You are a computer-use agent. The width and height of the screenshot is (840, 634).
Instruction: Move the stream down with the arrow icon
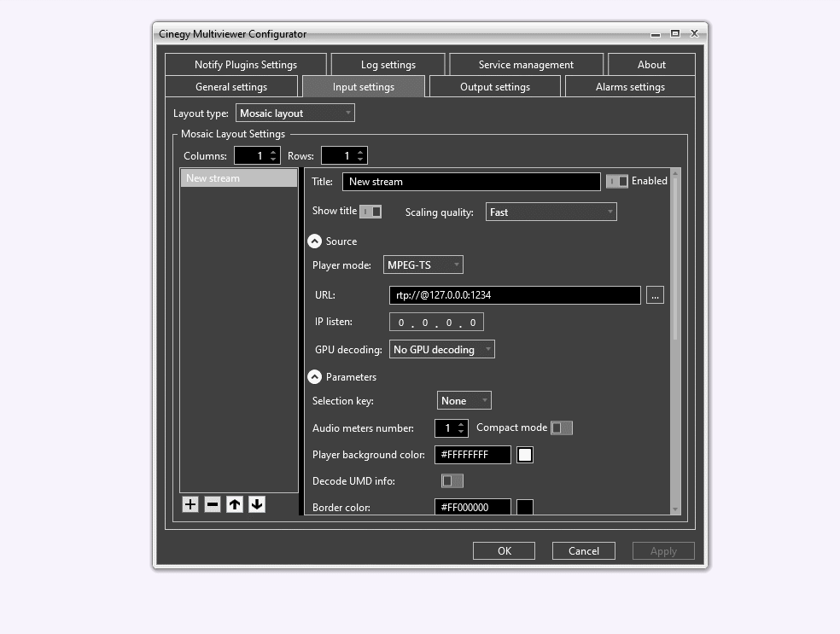tap(257, 504)
